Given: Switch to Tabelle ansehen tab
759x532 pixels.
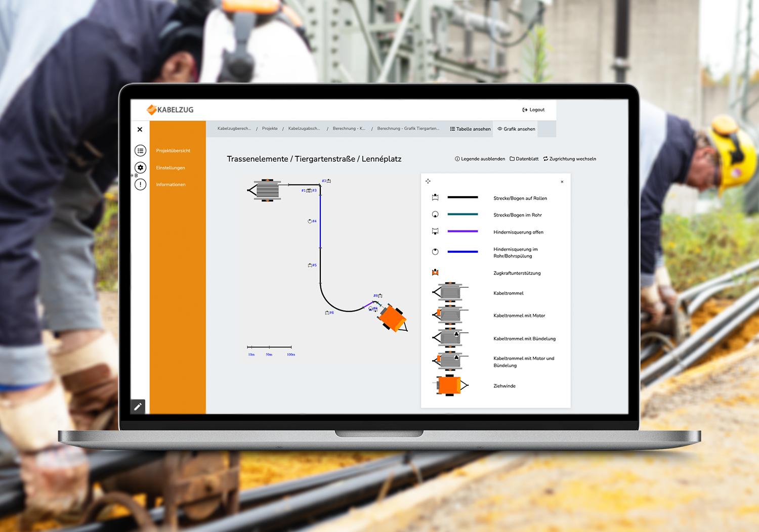Looking at the screenshot, I should [471, 129].
